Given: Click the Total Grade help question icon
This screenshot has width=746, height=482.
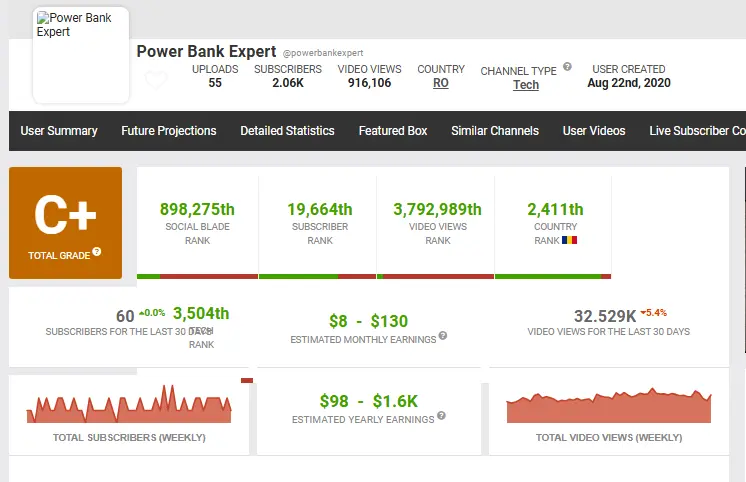Looking at the screenshot, I should [x=97, y=252].
